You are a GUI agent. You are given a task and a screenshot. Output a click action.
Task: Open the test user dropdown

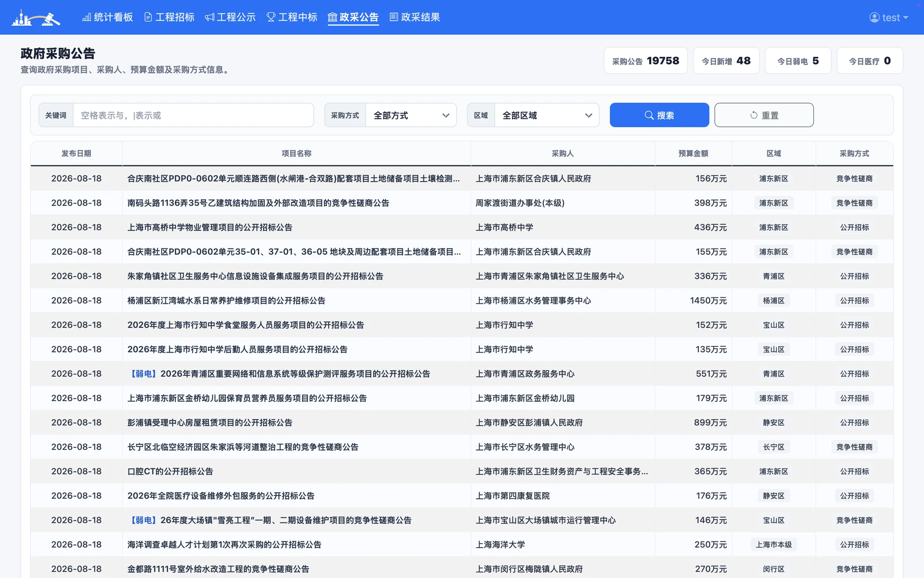tap(889, 17)
